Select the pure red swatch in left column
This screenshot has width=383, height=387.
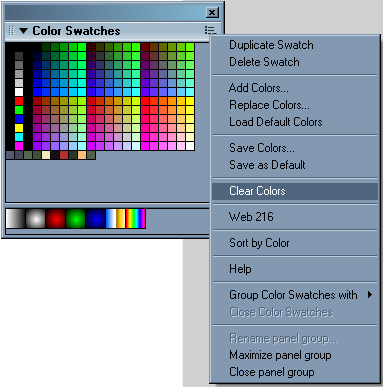19,101
